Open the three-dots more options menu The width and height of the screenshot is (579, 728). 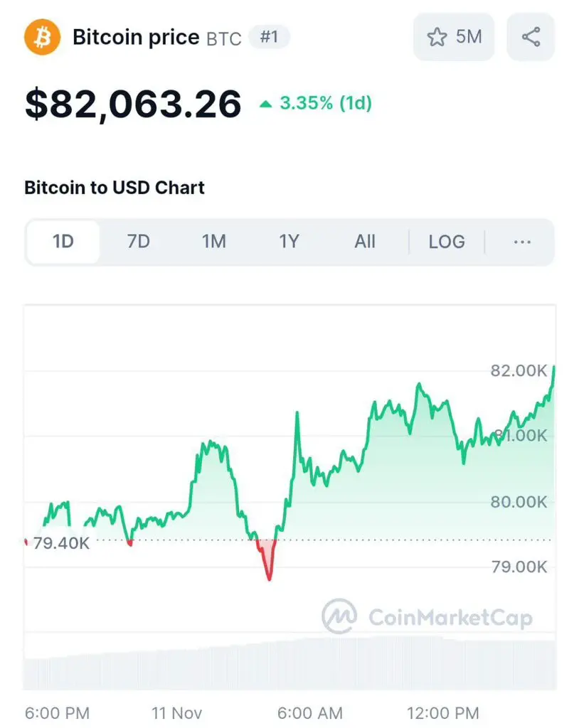(522, 242)
